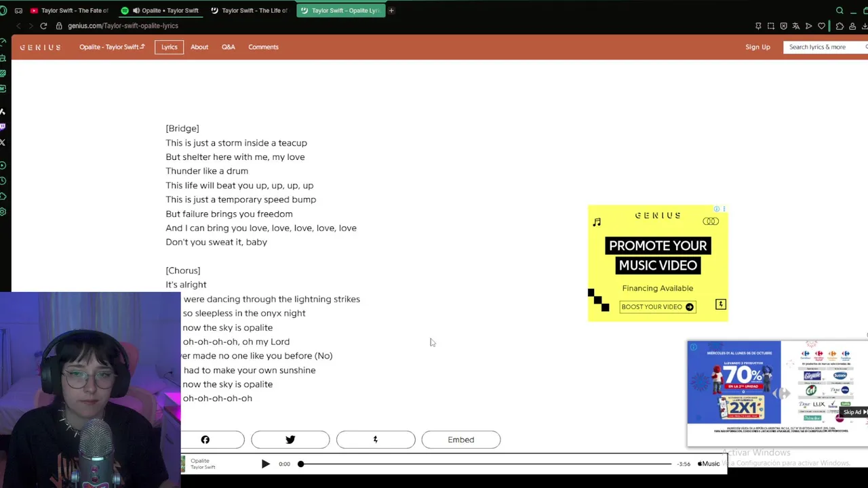The image size is (868, 488).
Task: Click the address bar URL
Action: click(x=123, y=26)
